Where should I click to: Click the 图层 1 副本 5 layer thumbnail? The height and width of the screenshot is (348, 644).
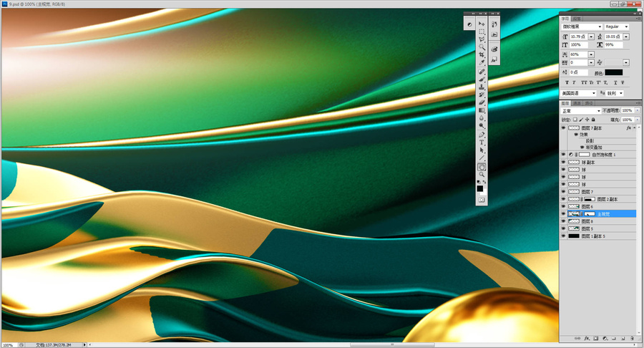coord(574,236)
